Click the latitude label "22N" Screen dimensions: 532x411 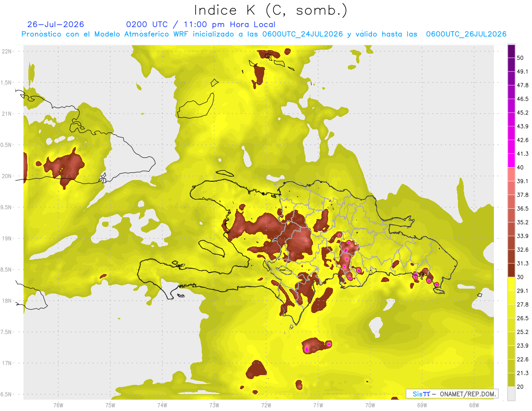coord(7,51)
